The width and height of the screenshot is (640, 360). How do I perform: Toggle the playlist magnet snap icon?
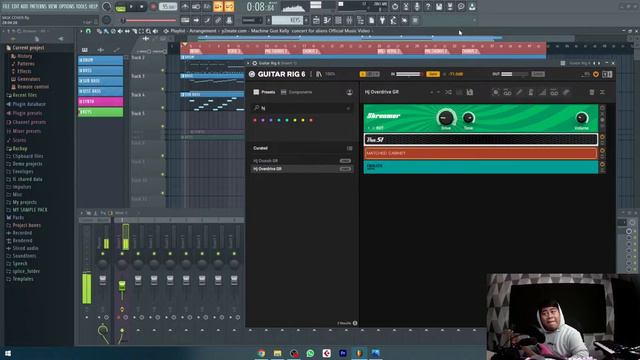[x=88, y=31]
